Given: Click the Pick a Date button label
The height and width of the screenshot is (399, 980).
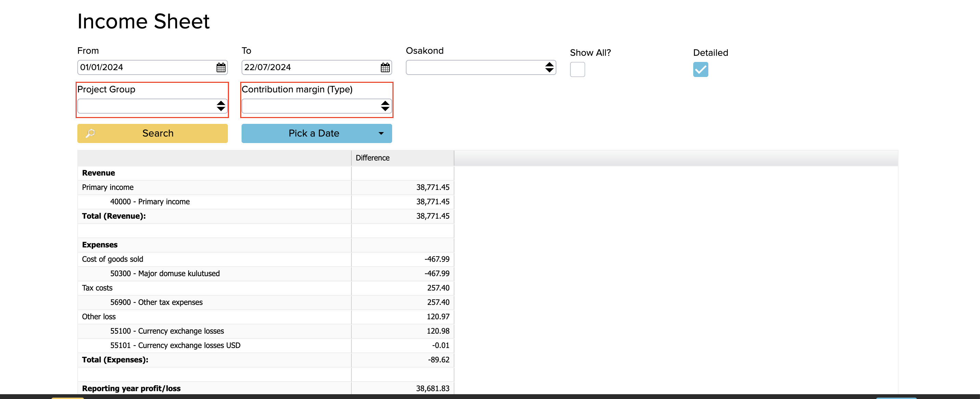Looking at the screenshot, I should pos(314,133).
